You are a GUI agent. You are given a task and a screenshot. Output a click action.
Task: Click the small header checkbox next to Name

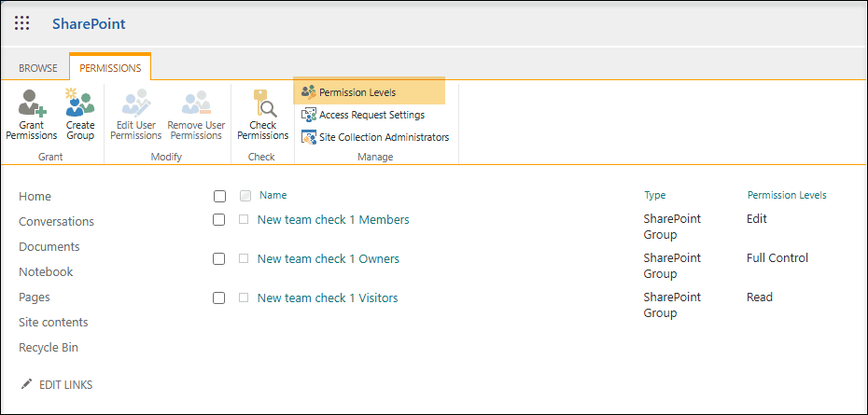coord(245,195)
